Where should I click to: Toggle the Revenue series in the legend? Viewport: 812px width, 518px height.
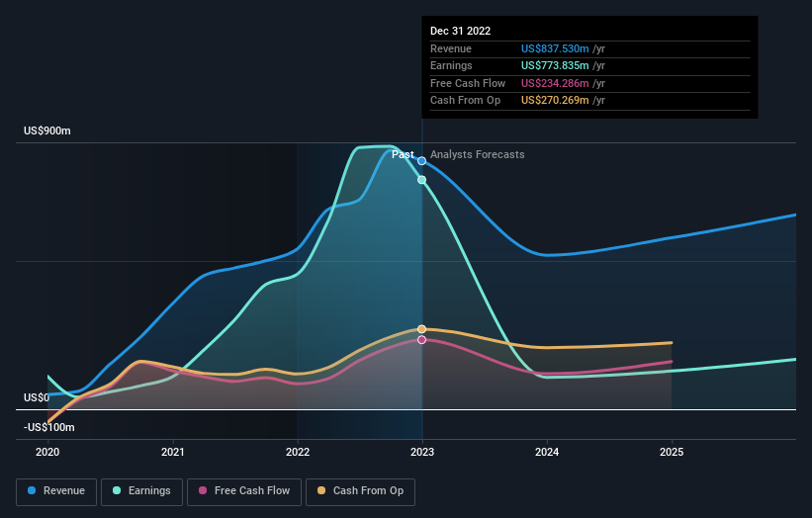click(56, 491)
